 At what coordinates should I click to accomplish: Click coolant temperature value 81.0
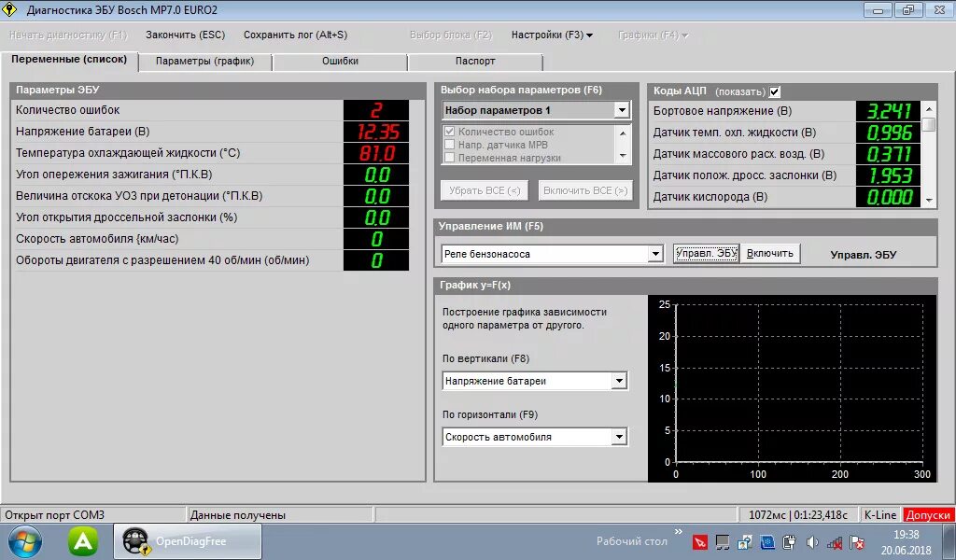click(376, 153)
